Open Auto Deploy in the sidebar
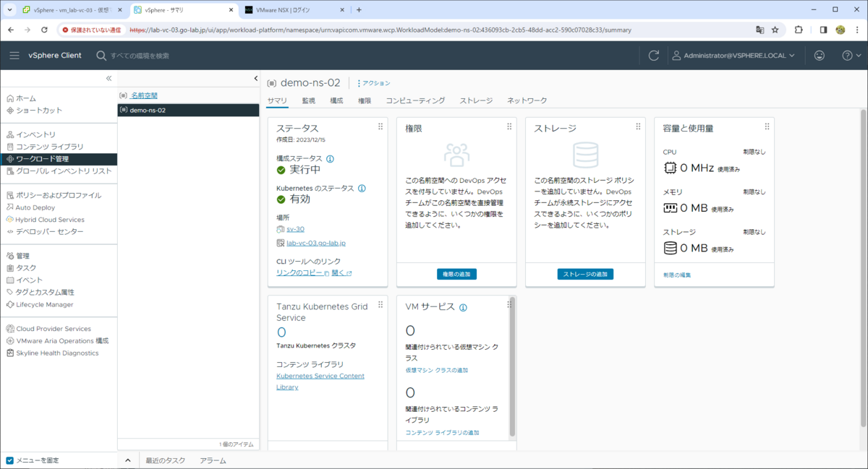868x469 pixels. point(35,207)
